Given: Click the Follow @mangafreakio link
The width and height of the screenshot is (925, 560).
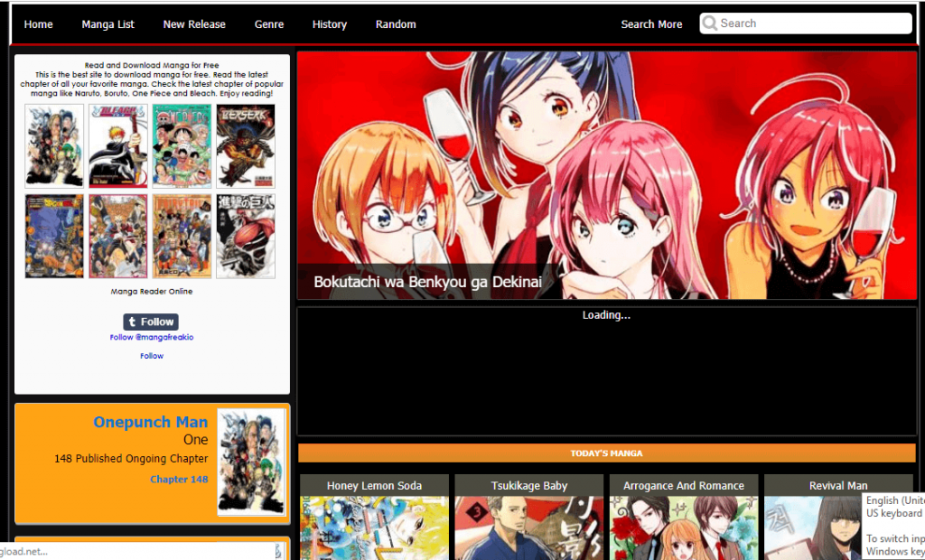Looking at the screenshot, I should coord(152,337).
